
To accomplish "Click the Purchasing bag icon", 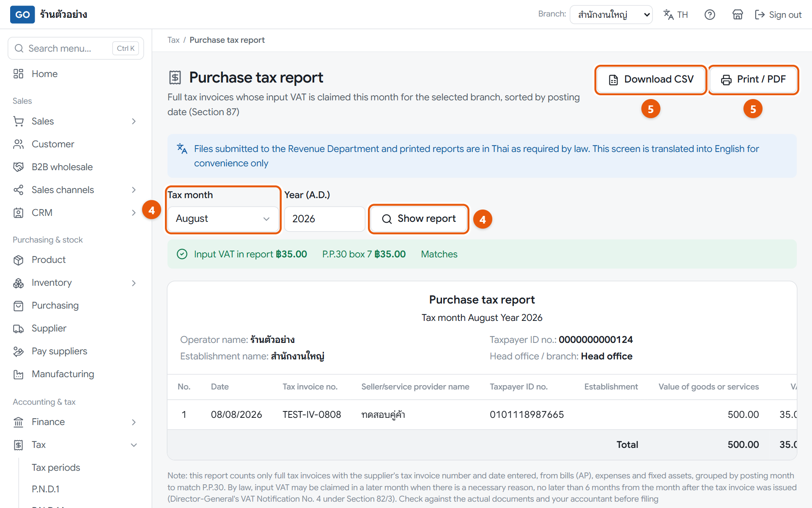I will (x=18, y=306).
